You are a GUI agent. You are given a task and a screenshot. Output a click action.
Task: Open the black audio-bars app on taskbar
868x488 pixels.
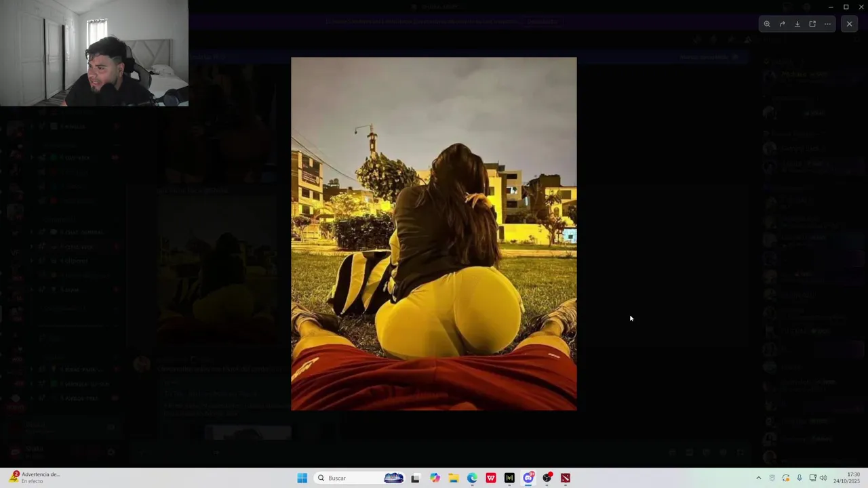point(509,478)
